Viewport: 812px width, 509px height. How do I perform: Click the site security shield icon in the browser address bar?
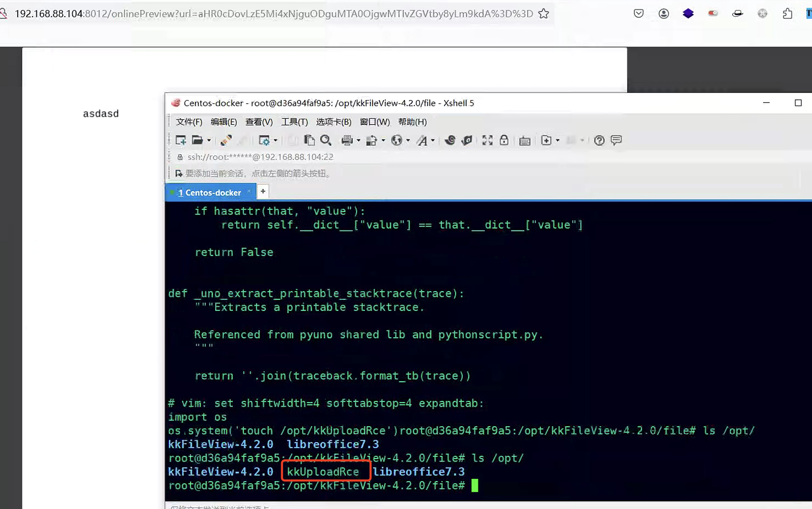[x=3, y=14]
